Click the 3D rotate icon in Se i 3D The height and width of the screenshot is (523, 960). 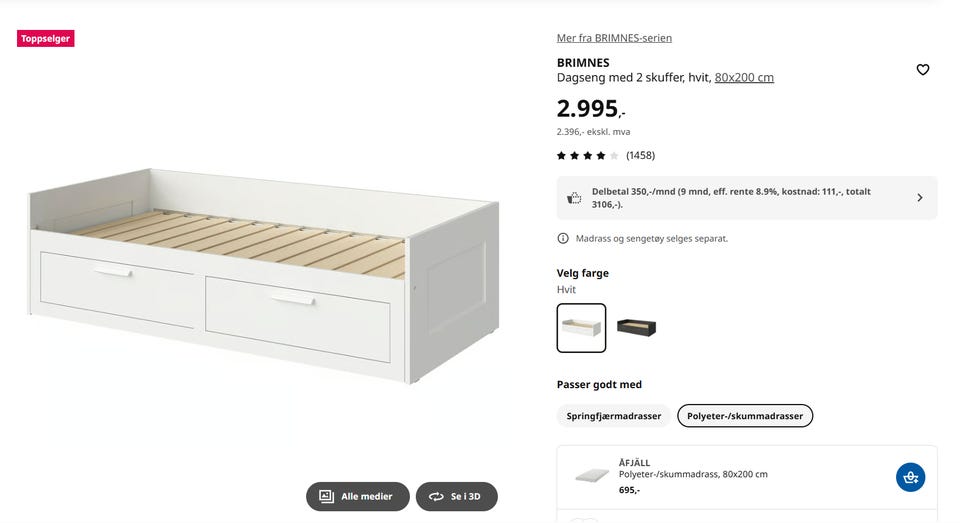(436, 497)
